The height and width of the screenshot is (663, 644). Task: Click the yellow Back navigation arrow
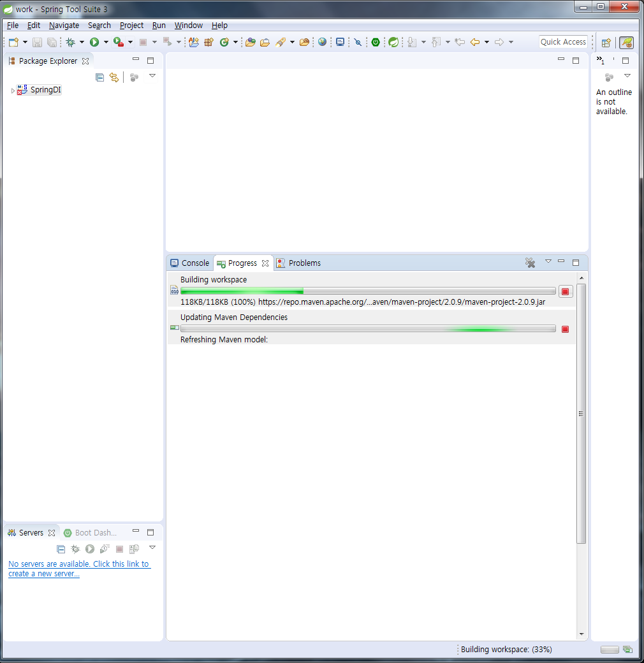pyautogui.click(x=475, y=42)
